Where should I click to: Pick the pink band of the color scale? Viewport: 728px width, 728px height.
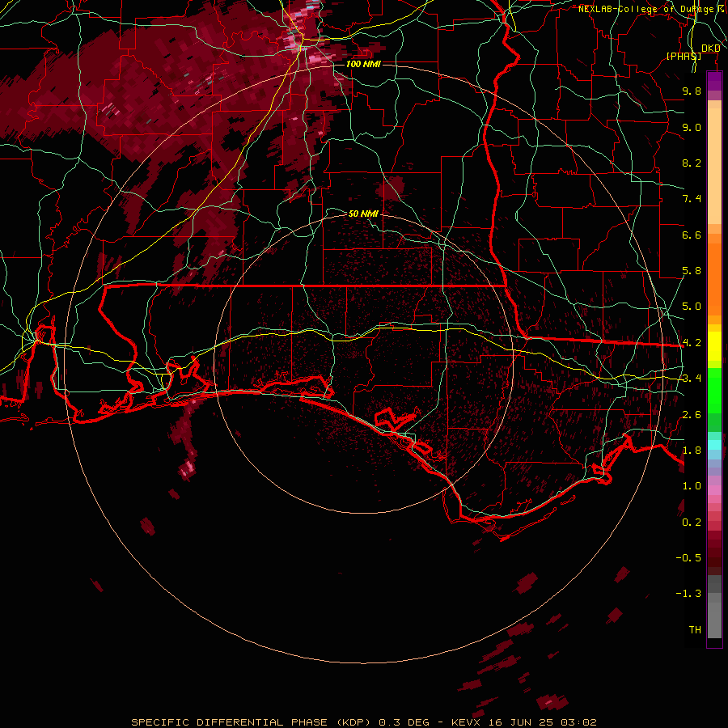[x=714, y=490]
